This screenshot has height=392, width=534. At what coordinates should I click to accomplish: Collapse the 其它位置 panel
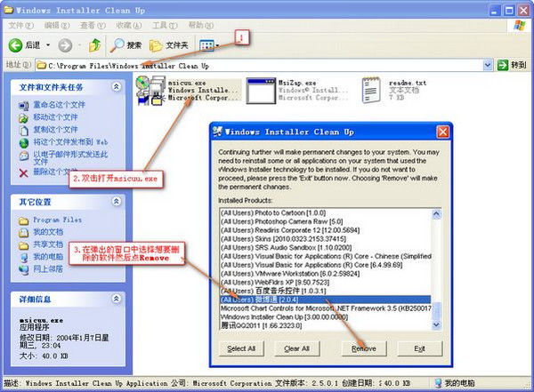click(x=116, y=202)
